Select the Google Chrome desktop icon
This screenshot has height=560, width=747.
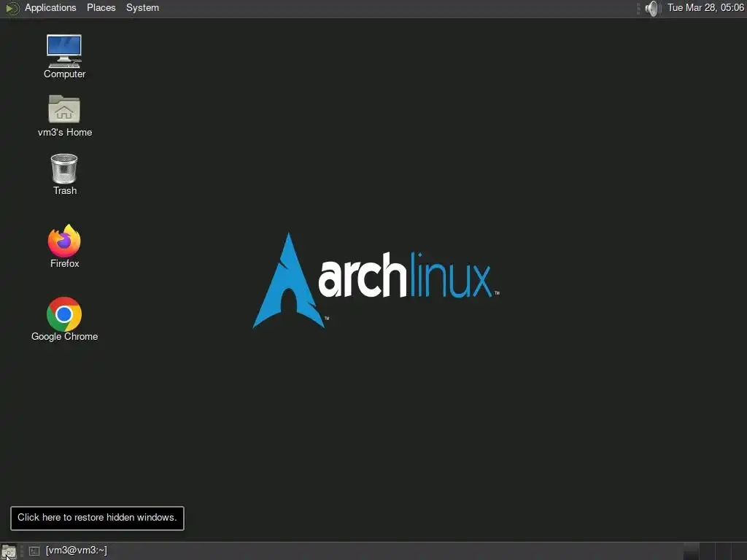64,319
